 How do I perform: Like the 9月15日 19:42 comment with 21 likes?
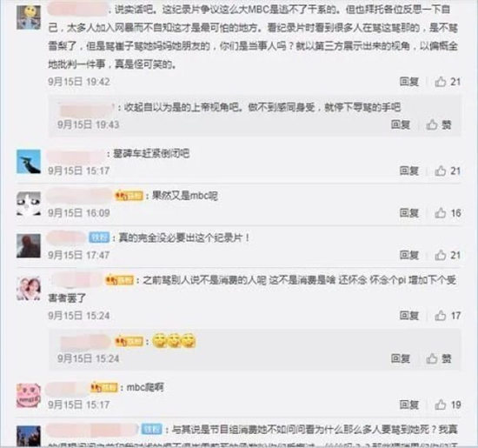pyautogui.click(x=448, y=82)
